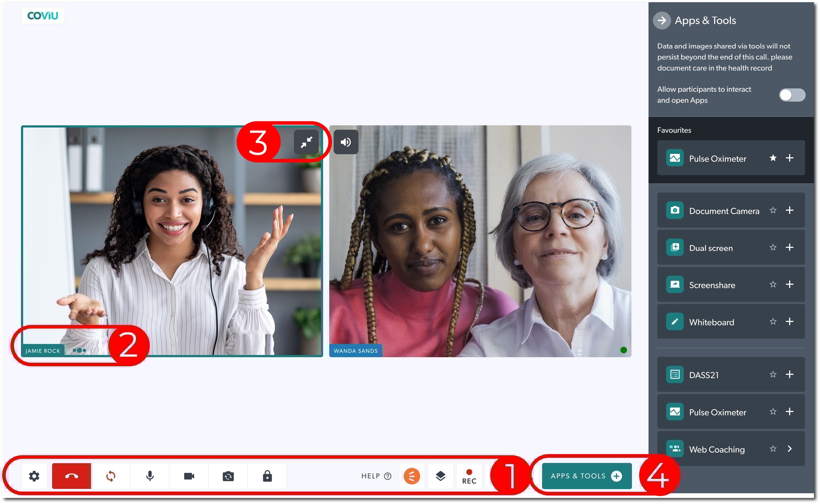Open call settings gear icon
The image size is (820, 504).
(x=34, y=476)
